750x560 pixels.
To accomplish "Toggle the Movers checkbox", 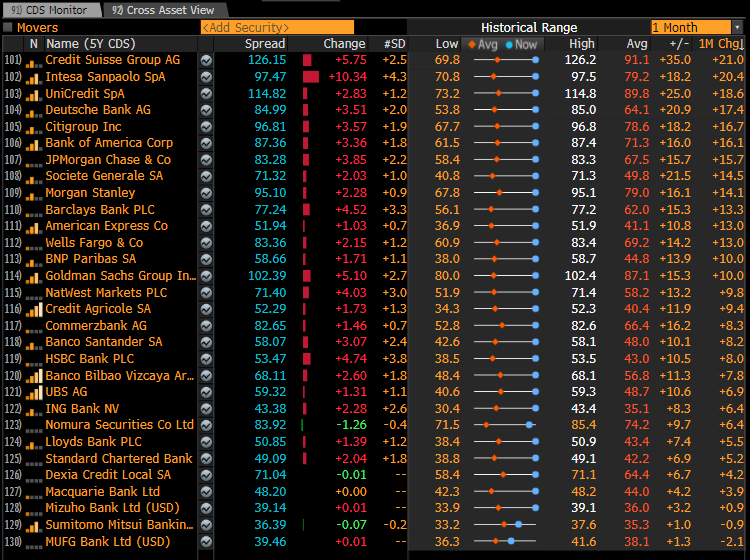I will (8, 27).
